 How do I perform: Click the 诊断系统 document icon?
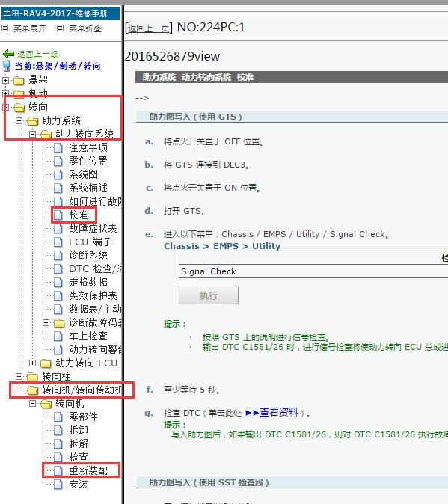click(58, 256)
